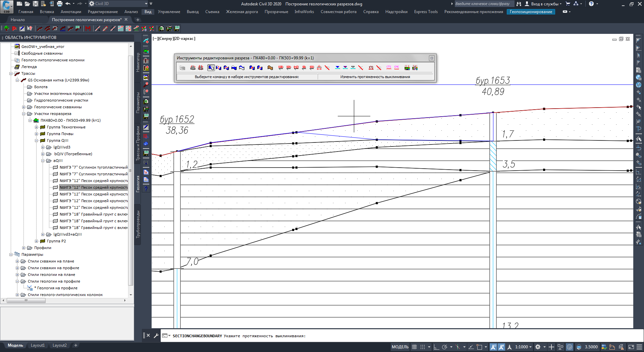Switch to the Layout1 tab
Screen dimensions: 644x352
[x=38, y=345]
